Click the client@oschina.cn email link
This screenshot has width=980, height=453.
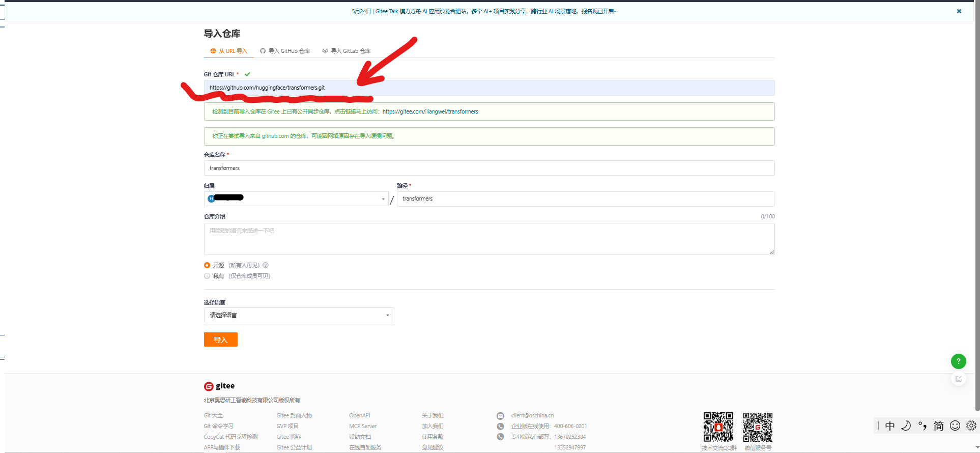pos(532,415)
